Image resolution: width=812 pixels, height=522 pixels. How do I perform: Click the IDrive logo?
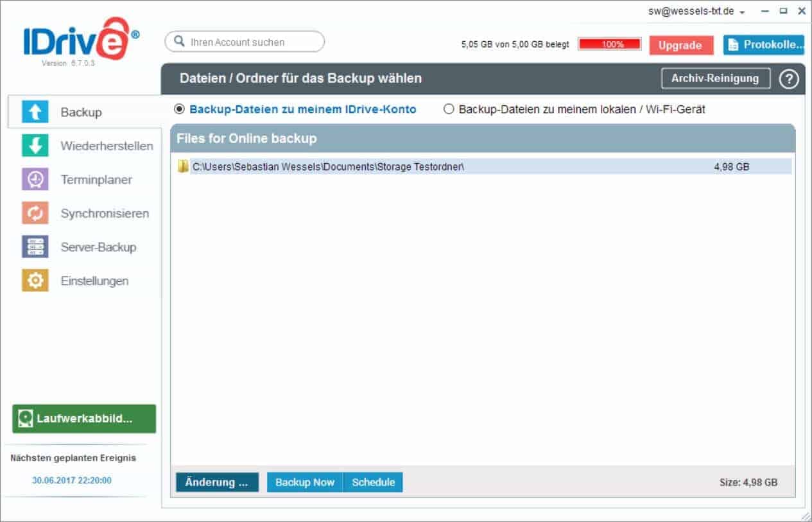click(x=81, y=39)
